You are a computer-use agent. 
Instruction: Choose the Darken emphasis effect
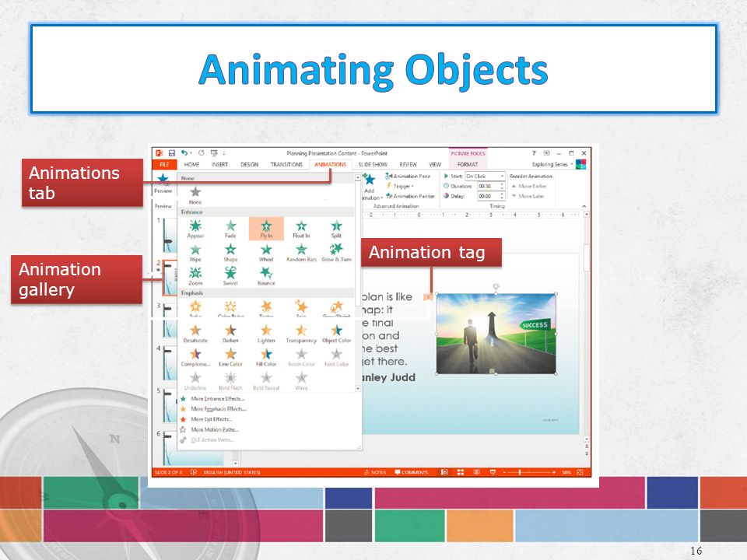[230, 334]
